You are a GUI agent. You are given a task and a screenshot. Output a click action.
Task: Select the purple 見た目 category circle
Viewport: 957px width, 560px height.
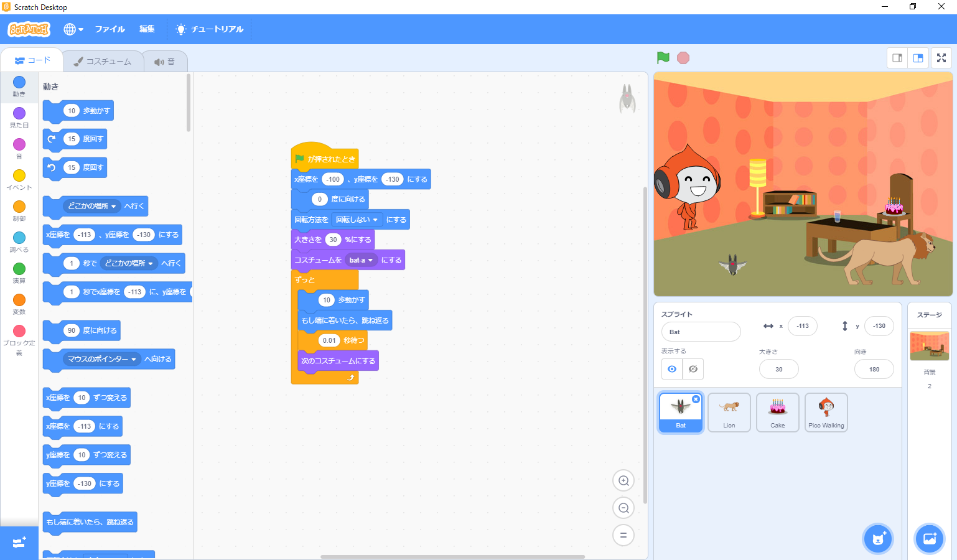tap(19, 113)
